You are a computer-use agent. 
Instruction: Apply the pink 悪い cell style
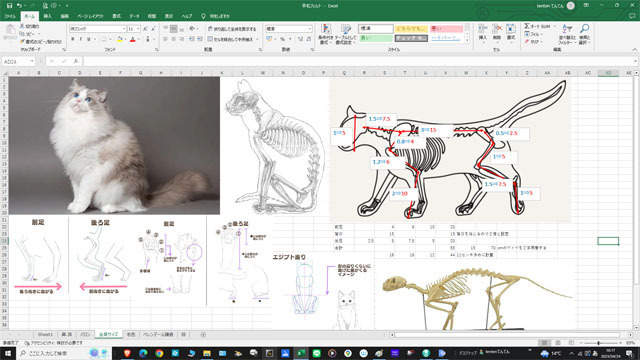point(447,29)
